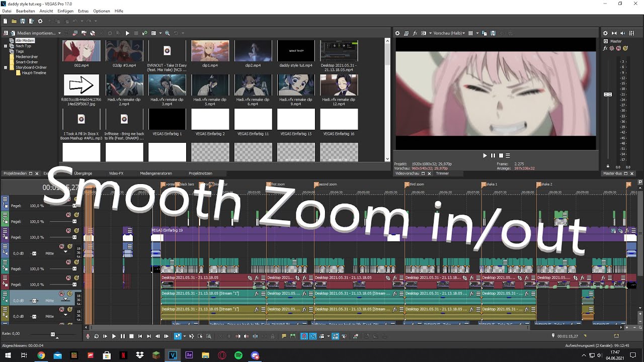This screenshot has height=362, width=644.
Task: Save project with the floppy disk icon
Action: tap(23, 21)
